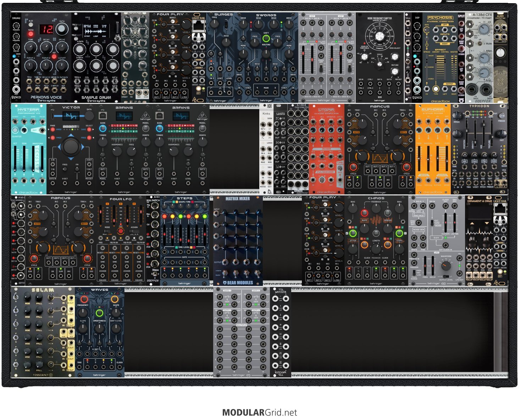Click the Doepfer logo on the A151 Seq. Switch

153,281
